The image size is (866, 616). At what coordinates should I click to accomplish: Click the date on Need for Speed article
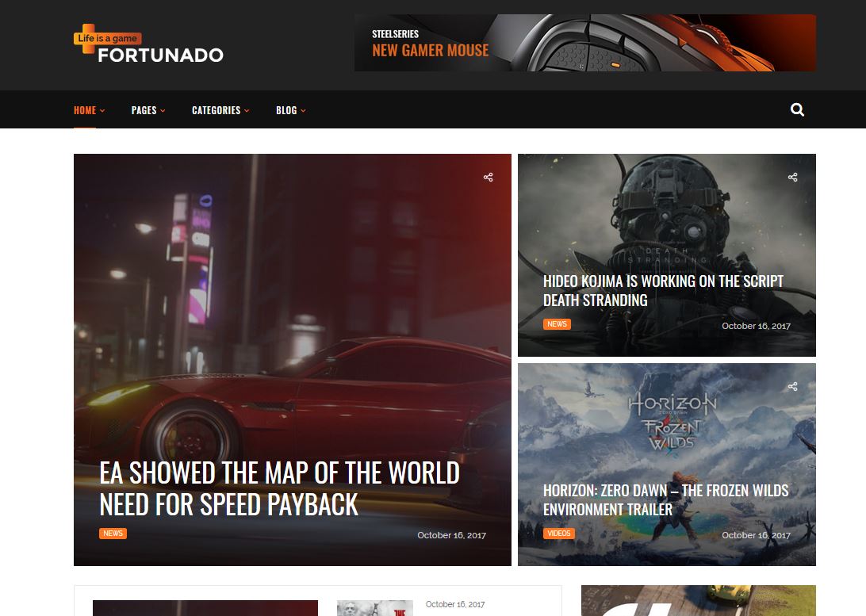tap(451, 535)
